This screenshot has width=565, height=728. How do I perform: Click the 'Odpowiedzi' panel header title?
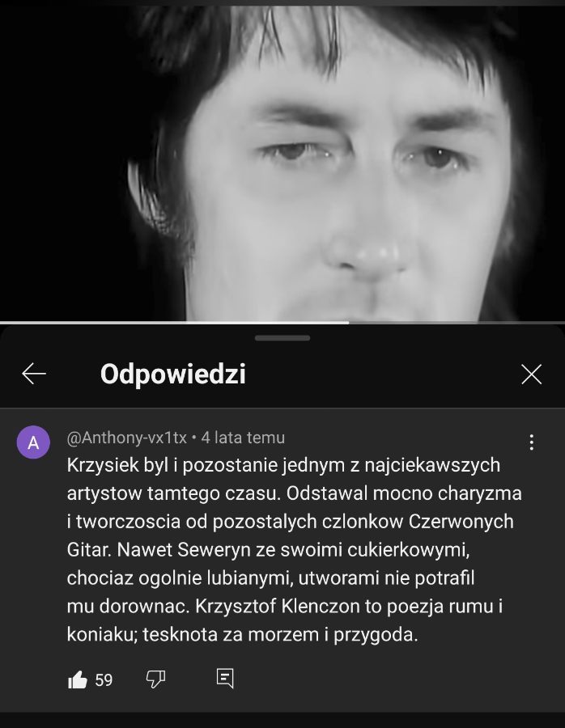pyautogui.click(x=173, y=375)
